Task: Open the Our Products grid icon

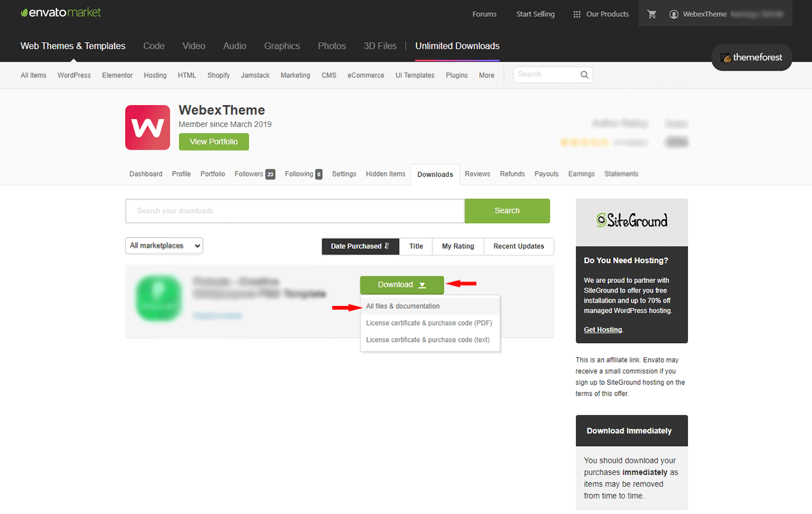Action: pyautogui.click(x=576, y=13)
